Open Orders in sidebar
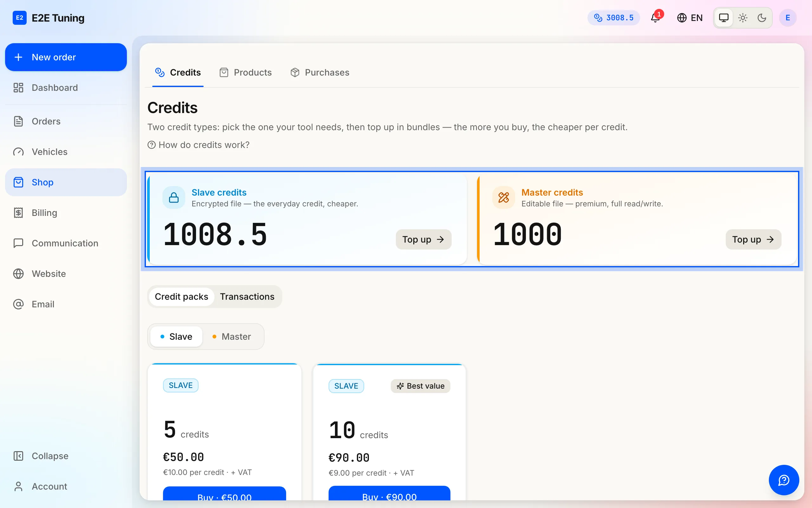The image size is (812, 508). 66,121
